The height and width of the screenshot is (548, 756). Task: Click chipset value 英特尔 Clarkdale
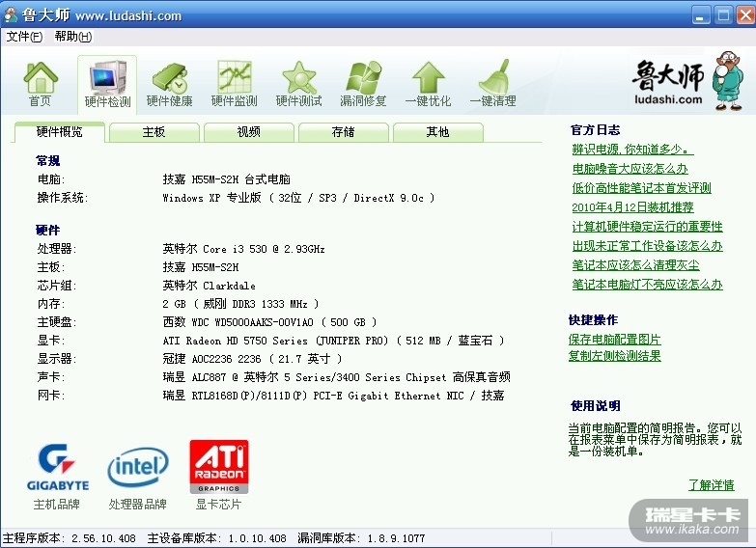click(209, 286)
